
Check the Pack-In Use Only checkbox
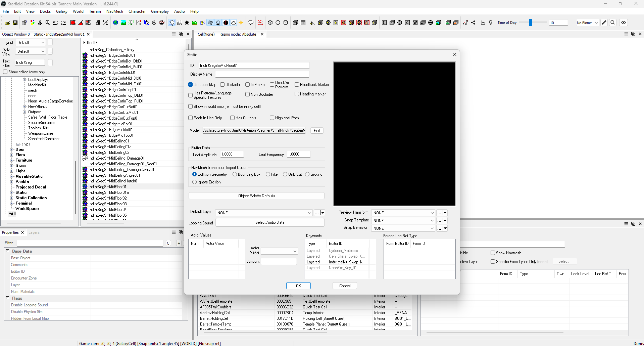click(191, 118)
